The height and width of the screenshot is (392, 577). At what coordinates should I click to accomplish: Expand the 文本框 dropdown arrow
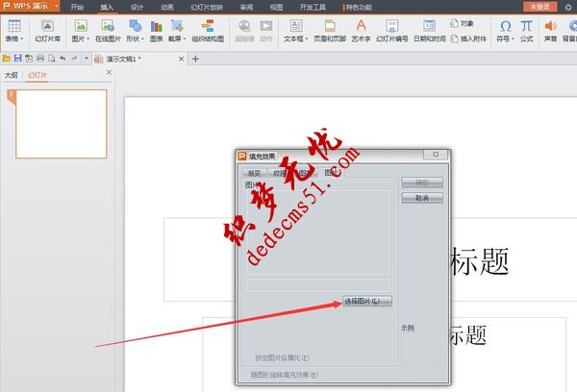point(307,38)
